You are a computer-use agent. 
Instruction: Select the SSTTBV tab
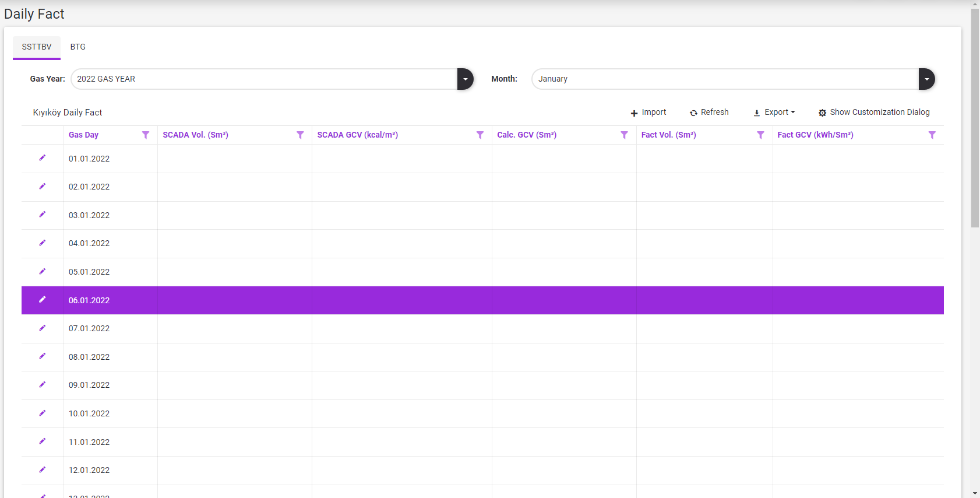tap(37, 47)
